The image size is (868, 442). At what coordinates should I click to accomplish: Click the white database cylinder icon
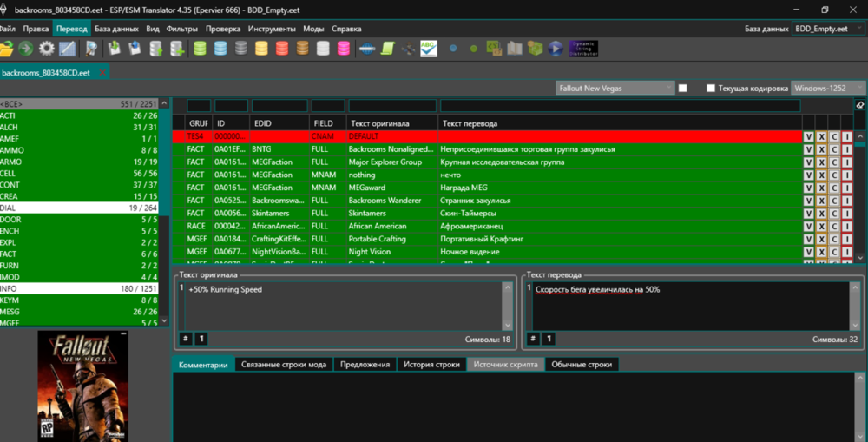(323, 49)
